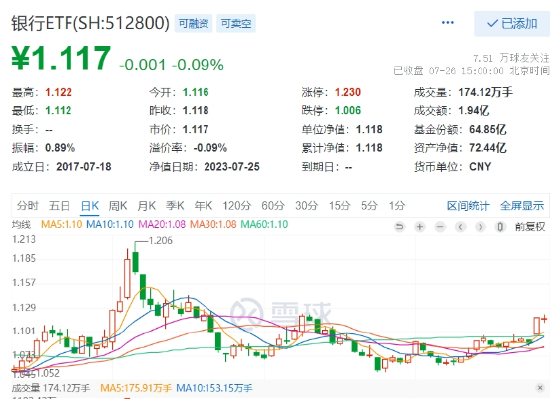Zoom in the K-line chart with plus

click(420, 227)
